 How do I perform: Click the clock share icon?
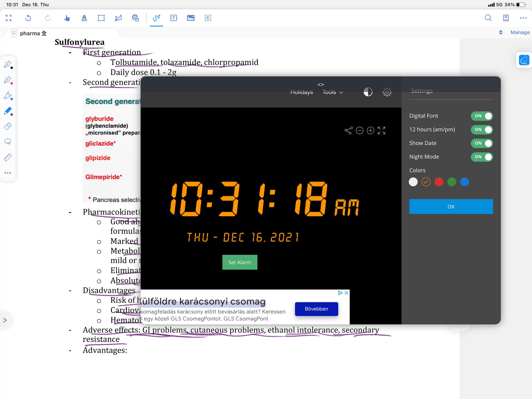(x=349, y=130)
